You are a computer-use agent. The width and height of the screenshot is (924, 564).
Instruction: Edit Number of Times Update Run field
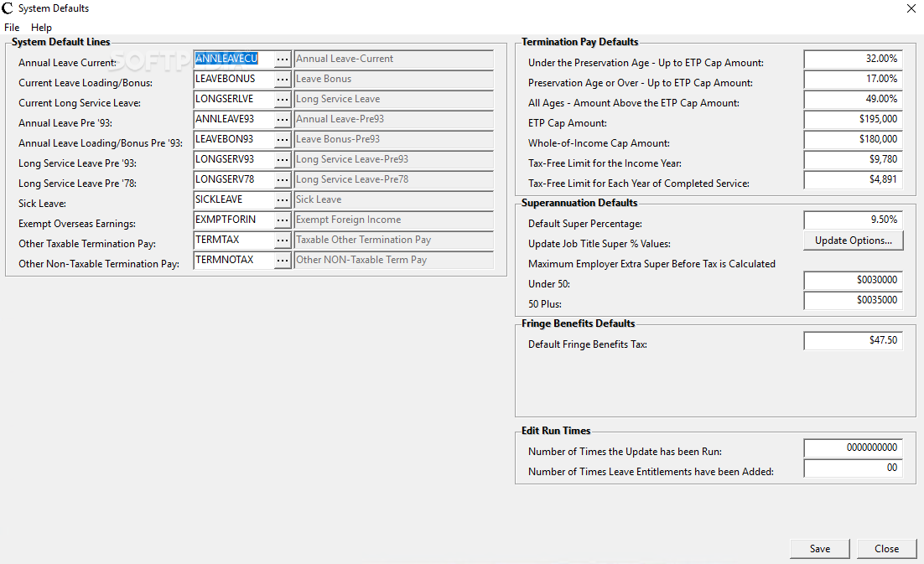tap(854, 448)
